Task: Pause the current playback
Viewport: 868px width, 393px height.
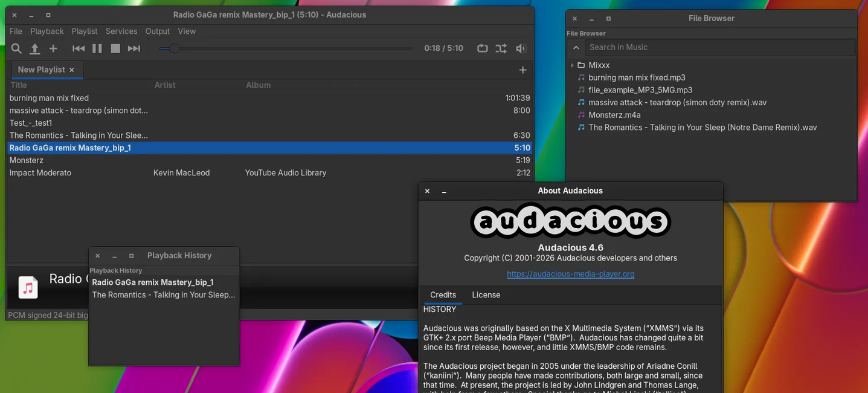Action: pos(97,48)
